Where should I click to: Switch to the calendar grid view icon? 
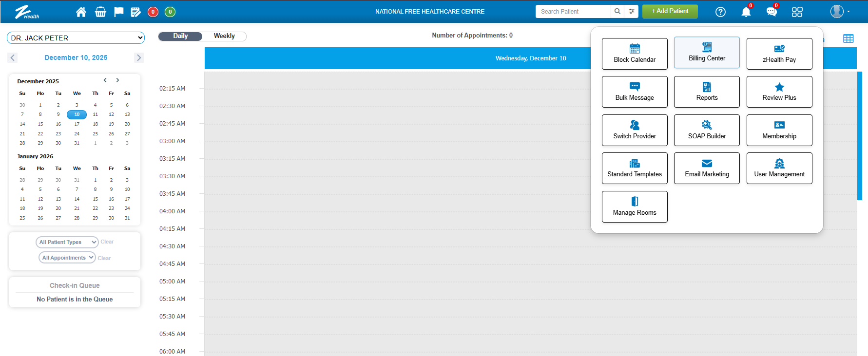click(x=848, y=38)
